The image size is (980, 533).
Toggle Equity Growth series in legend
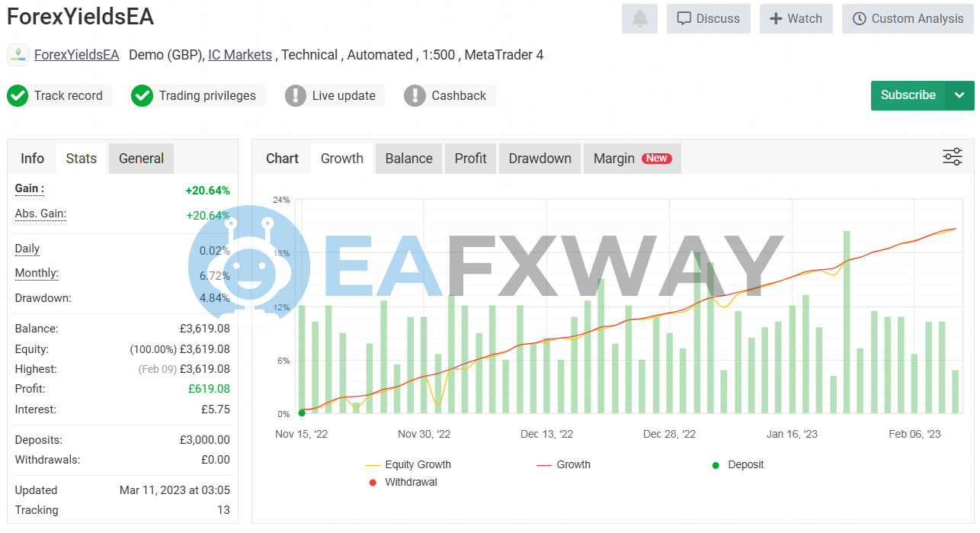[x=408, y=464]
